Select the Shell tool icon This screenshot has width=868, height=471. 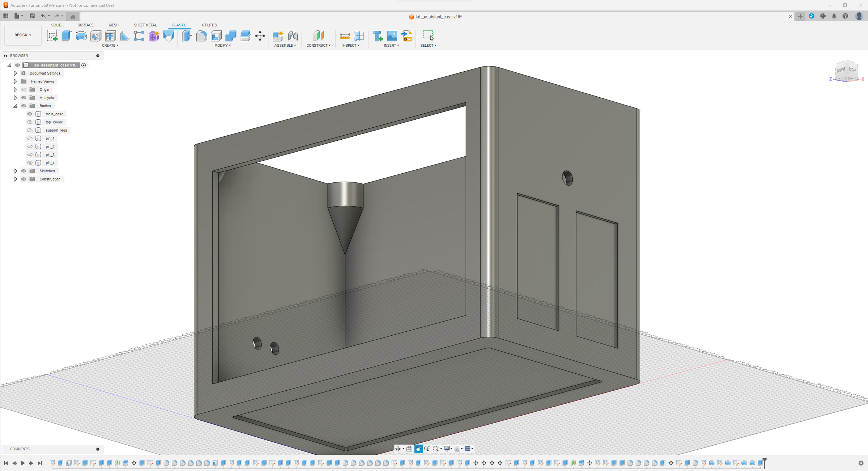click(216, 36)
